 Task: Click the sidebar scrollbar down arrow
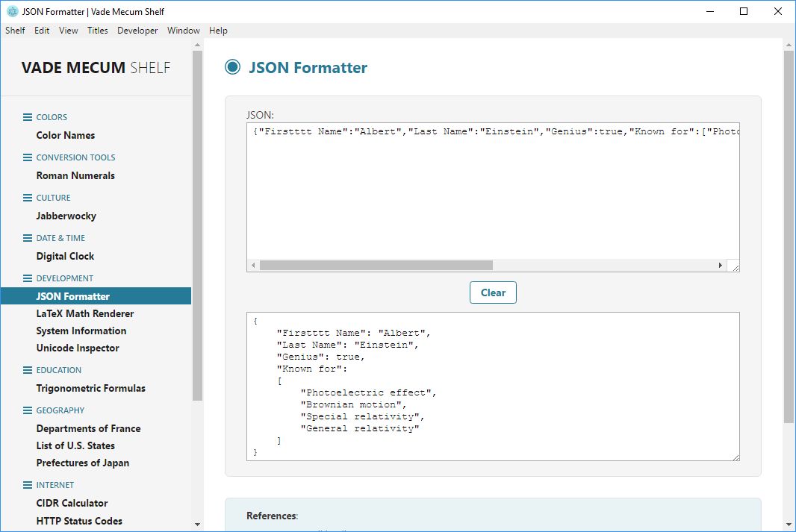pyautogui.click(x=197, y=525)
